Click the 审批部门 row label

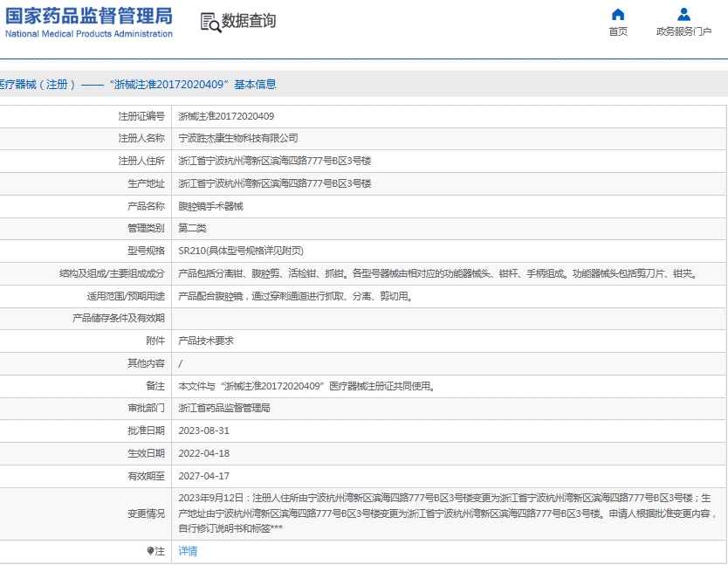[147, 408]
